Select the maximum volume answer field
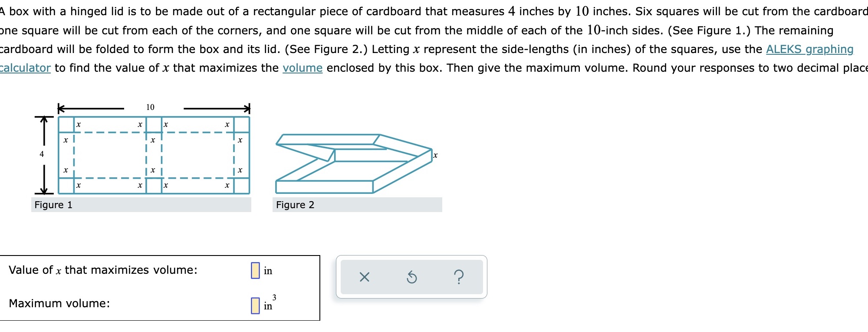868x332 pixels. click(254, 305)
